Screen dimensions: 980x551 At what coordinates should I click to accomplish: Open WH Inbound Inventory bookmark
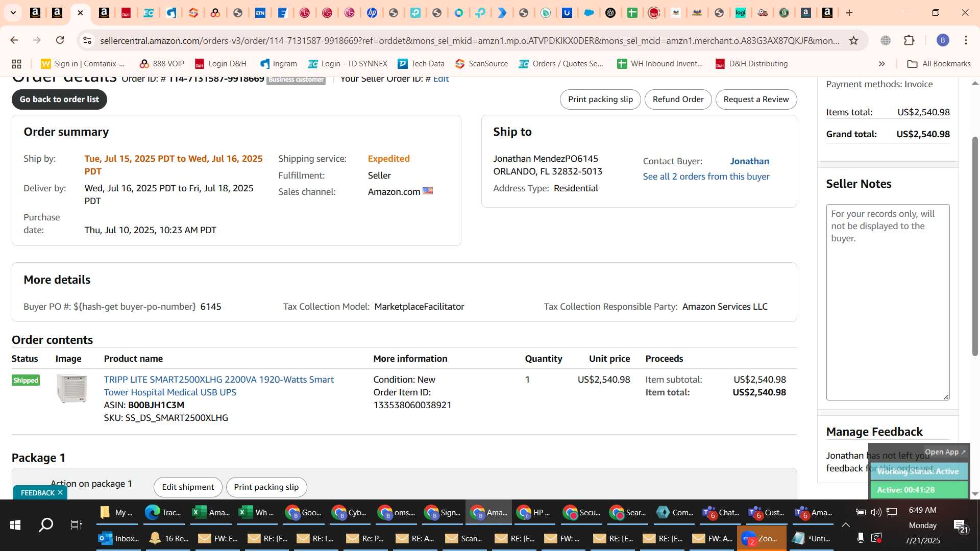pyautogui.click(x=660, y=64)
